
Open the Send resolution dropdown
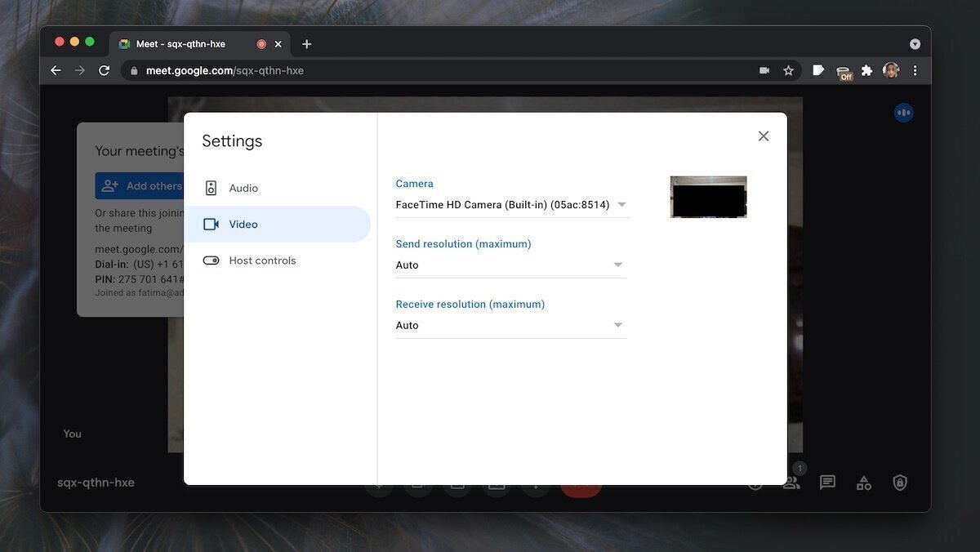510,265
